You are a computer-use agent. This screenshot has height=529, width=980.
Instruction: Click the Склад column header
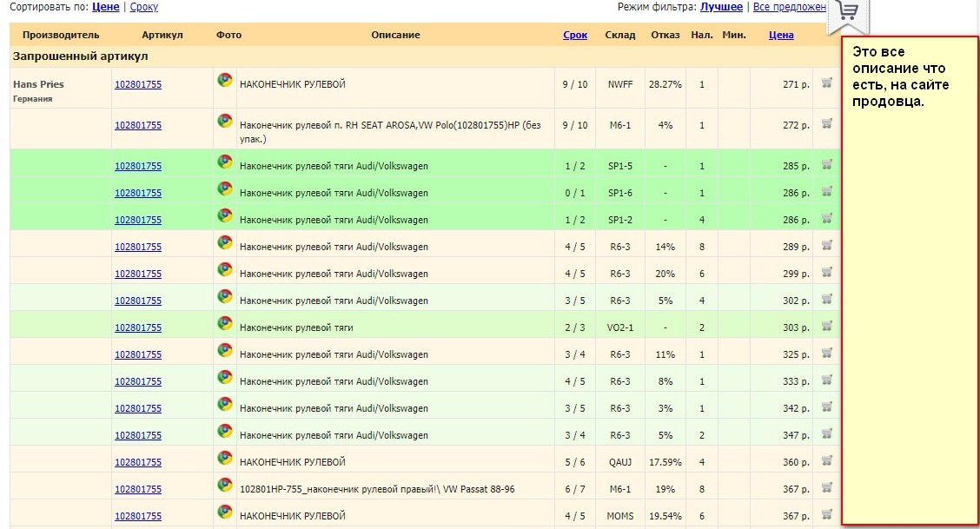[x=620, y=35]
